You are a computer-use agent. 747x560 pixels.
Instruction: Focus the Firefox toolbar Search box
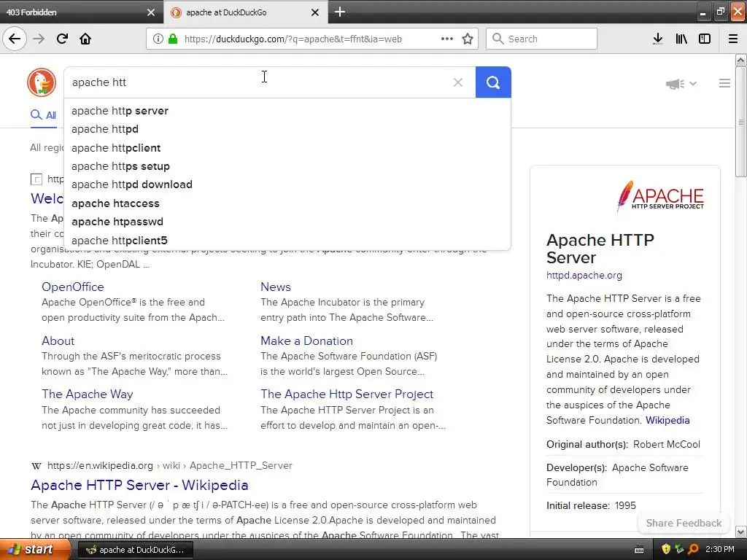[x=541, y=39]
